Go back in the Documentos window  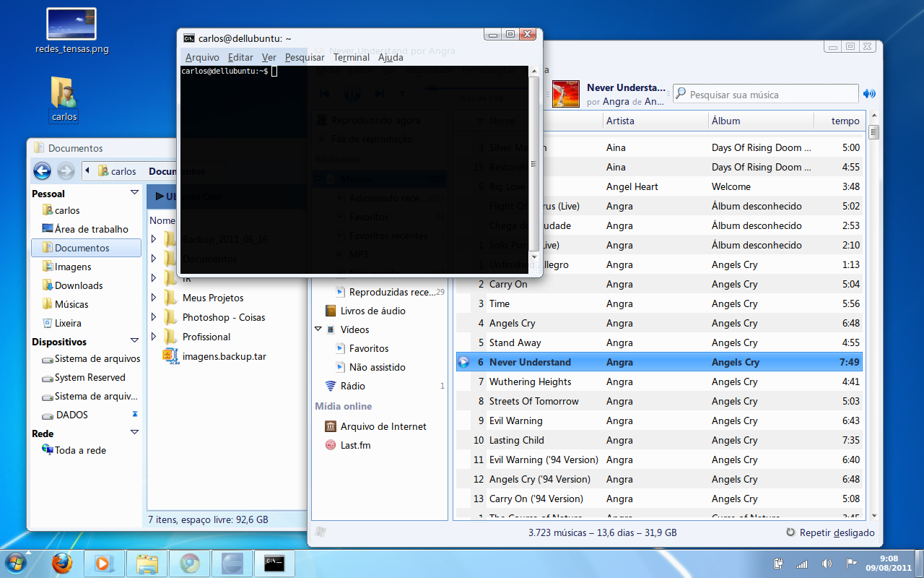(x=42, y=171)
